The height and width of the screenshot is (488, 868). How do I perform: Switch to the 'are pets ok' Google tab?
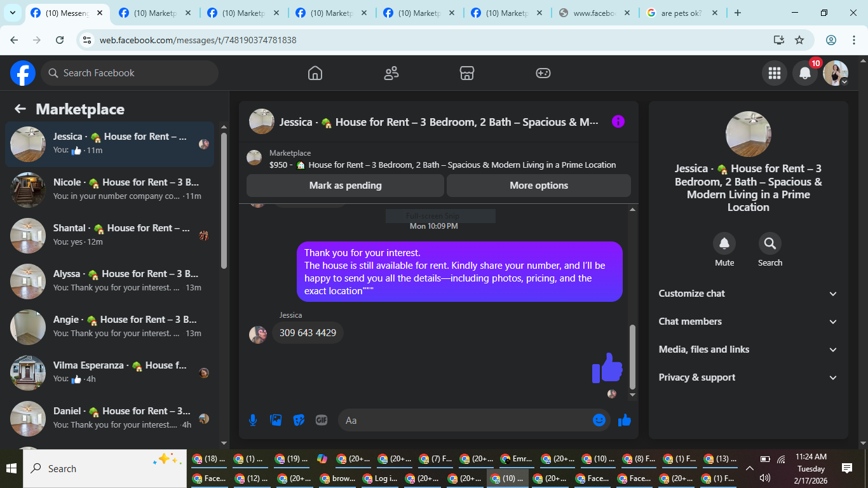click(682, 13)
